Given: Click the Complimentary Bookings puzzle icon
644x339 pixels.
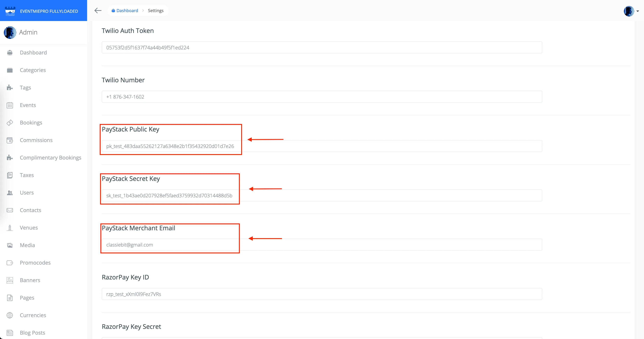Looking at the screenshot, I should (10, 158).
